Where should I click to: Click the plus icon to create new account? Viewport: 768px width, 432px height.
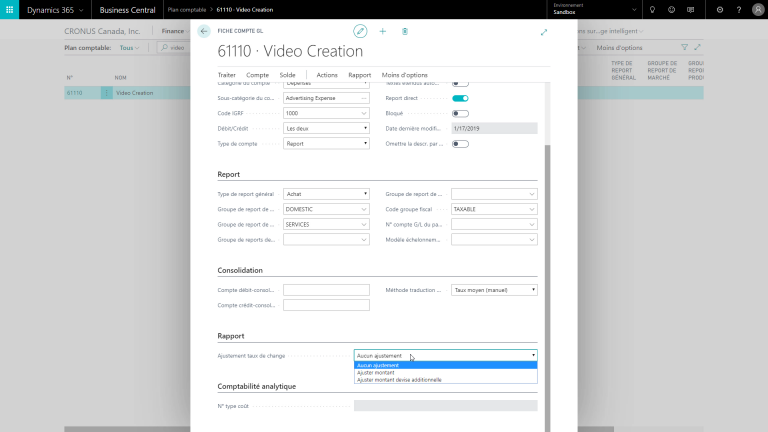pyautogui.click(x=382, y=31)
